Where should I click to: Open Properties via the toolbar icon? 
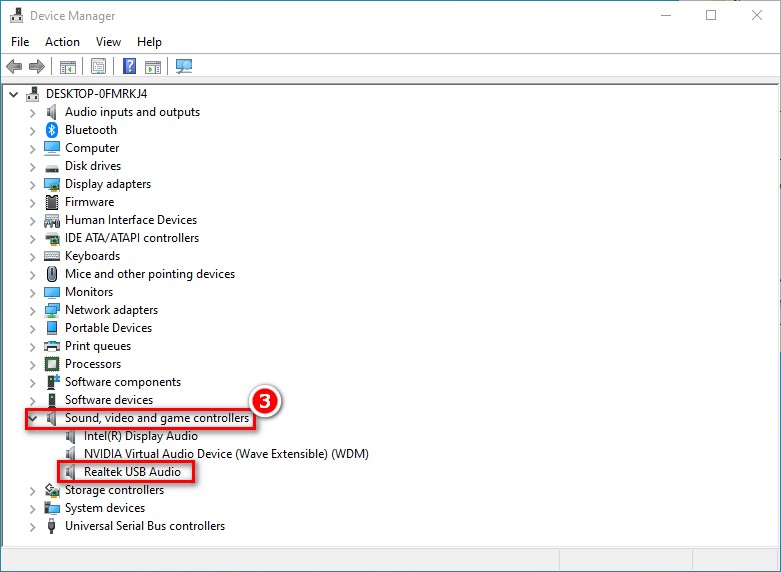(x=98, y=67)
